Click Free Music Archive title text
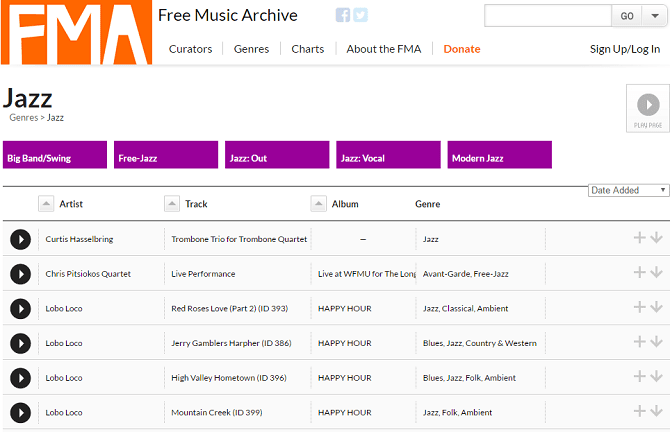The width and height of the screenshot is (670, 432). [228, 15]
